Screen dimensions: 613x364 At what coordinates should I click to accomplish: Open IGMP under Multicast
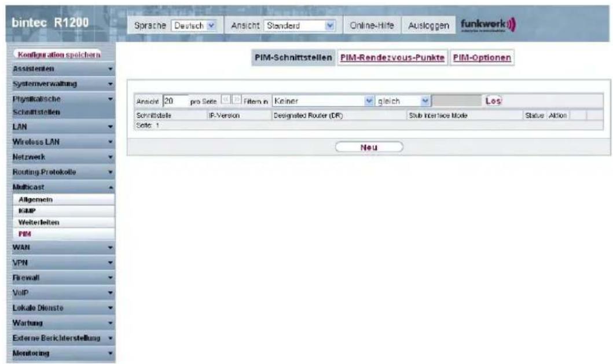tap(64, 211)
